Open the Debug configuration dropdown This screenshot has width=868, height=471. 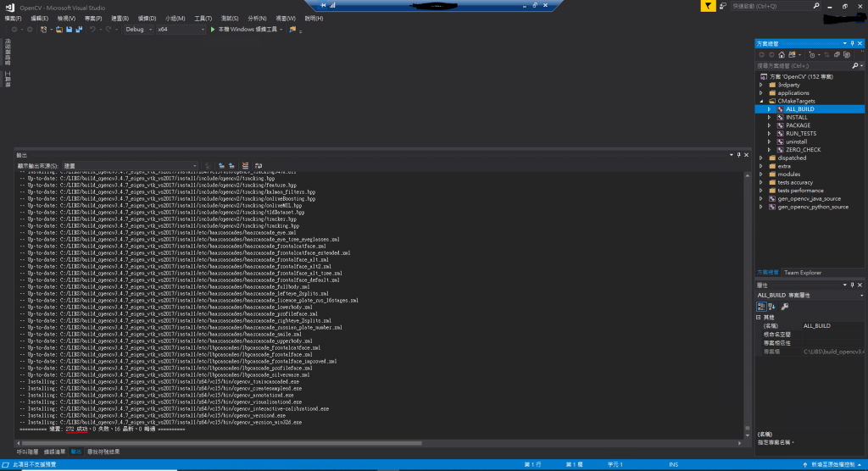(138, 30)
